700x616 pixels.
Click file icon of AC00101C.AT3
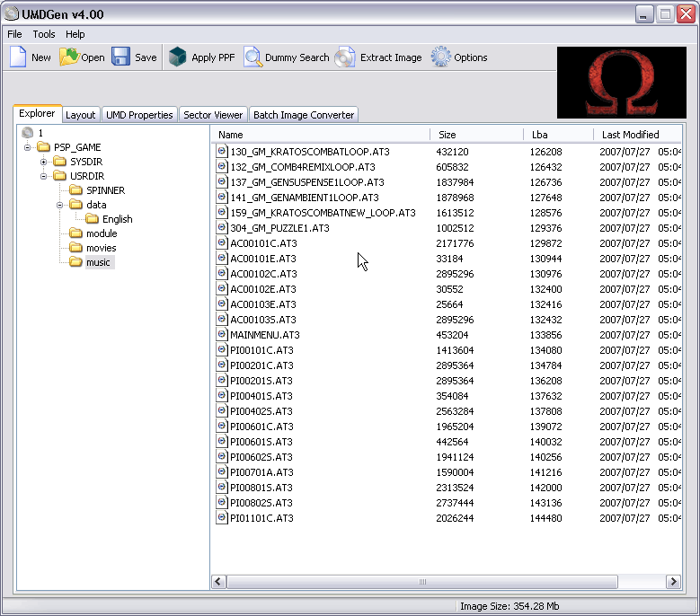[x=221, y=242]
